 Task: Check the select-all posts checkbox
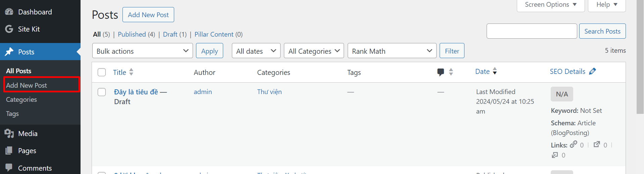tap(102, 72)
